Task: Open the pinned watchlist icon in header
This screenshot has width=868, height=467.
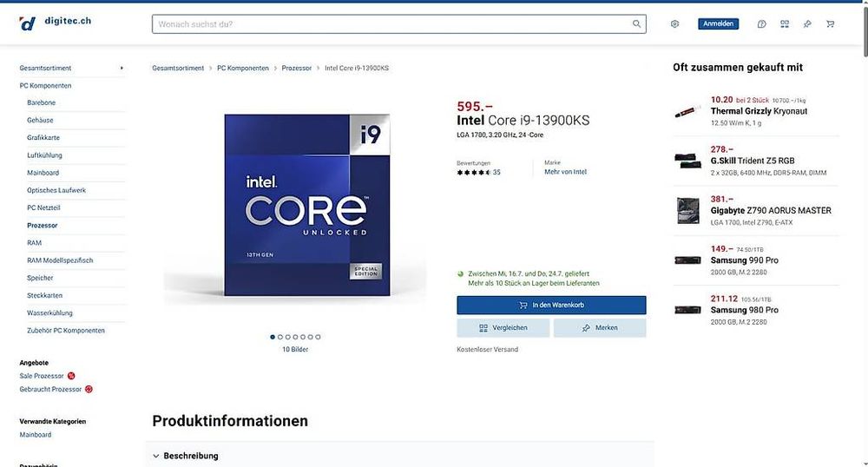Action: pos(807,23)
